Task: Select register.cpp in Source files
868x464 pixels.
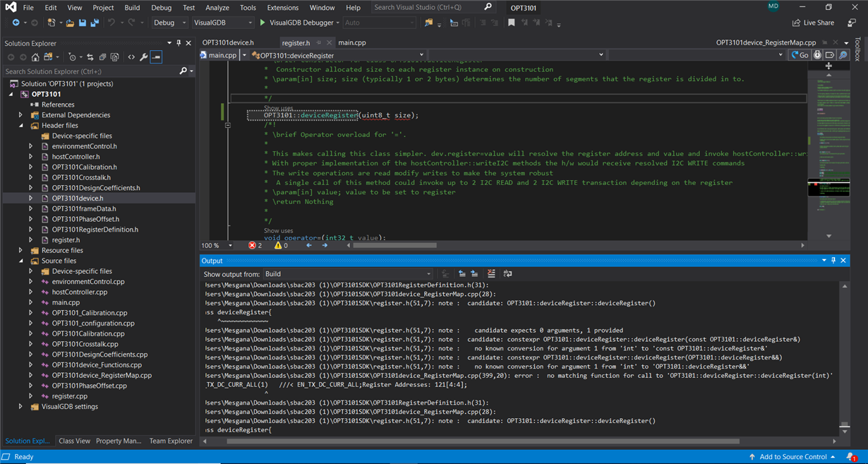Action: point(70,396)
